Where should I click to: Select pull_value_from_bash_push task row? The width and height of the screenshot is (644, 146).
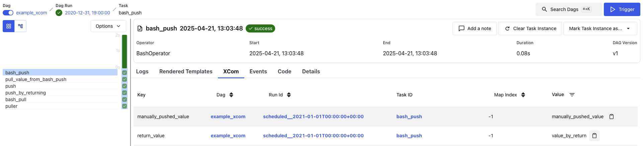(36, 79)
